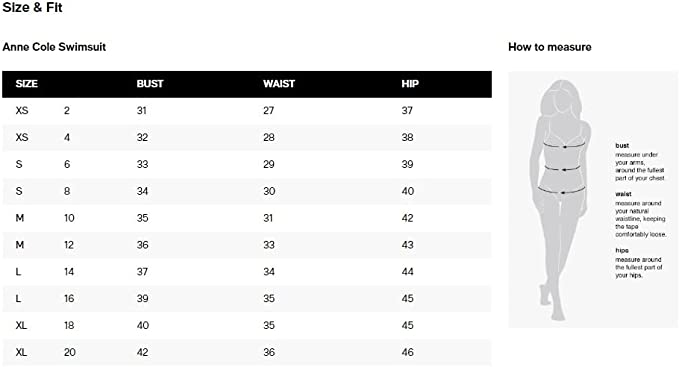Click the BUST column header
This screenshot has height=367, width=679.
click(150, 84)
